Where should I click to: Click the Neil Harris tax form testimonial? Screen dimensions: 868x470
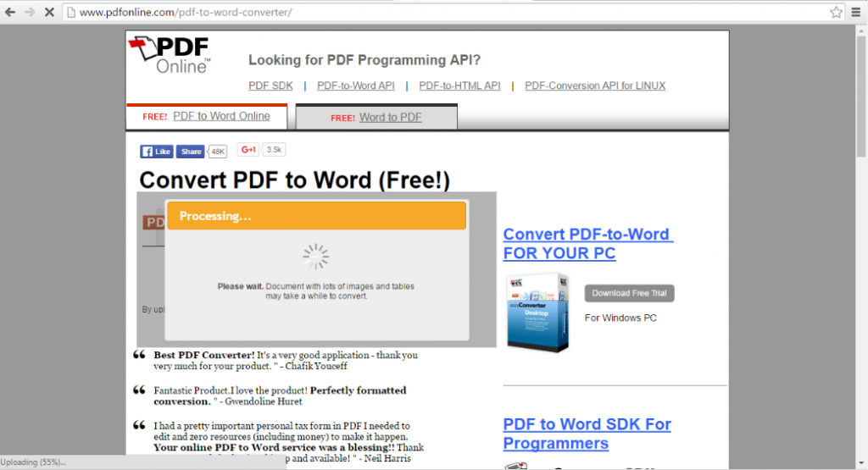tap(288, 442)
